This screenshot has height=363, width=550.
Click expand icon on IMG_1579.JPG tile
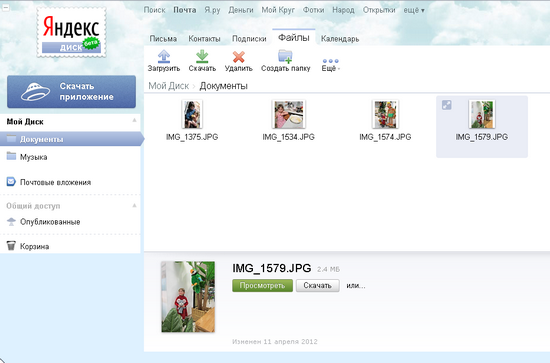[447, 105]
